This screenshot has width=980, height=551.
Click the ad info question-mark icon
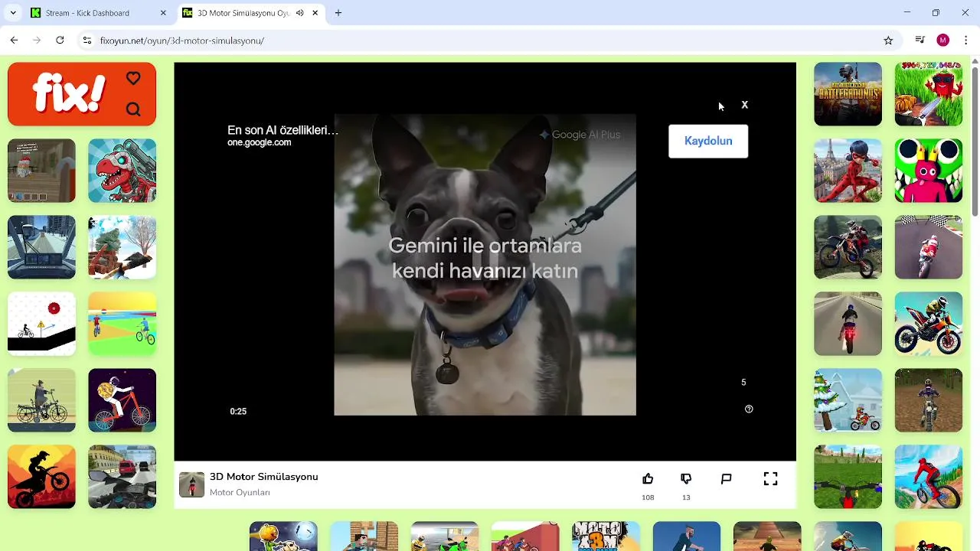(749, 409)
